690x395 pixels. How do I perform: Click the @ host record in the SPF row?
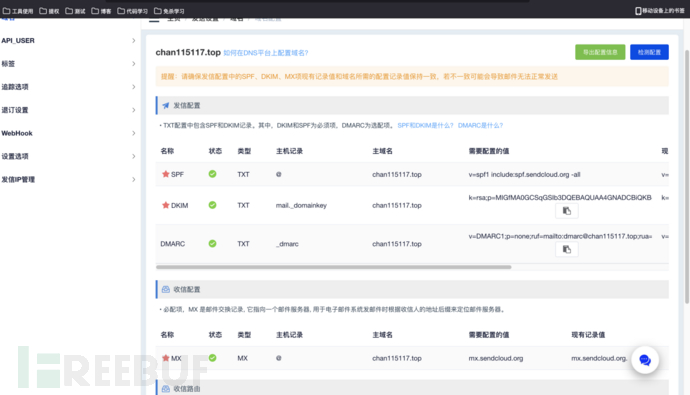tap(279, 175)
